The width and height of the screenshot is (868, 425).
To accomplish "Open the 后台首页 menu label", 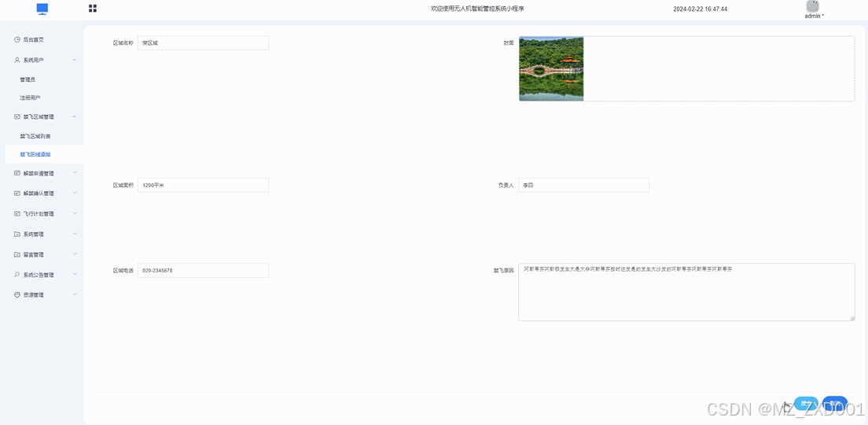I will (x=33, y=40).
